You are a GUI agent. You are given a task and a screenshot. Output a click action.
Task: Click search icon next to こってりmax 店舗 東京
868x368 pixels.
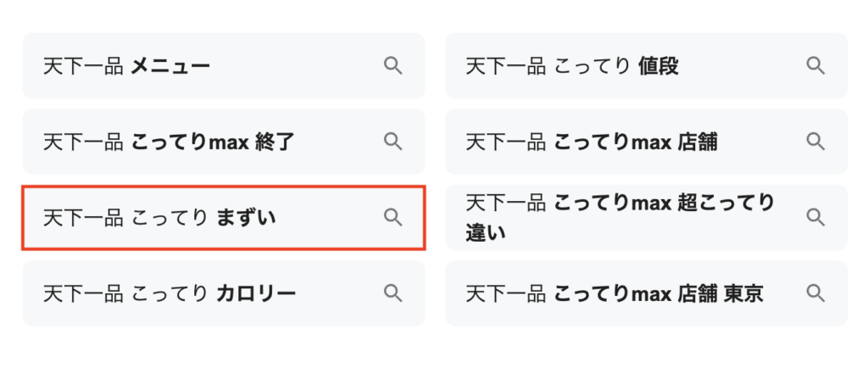(816, 293)
